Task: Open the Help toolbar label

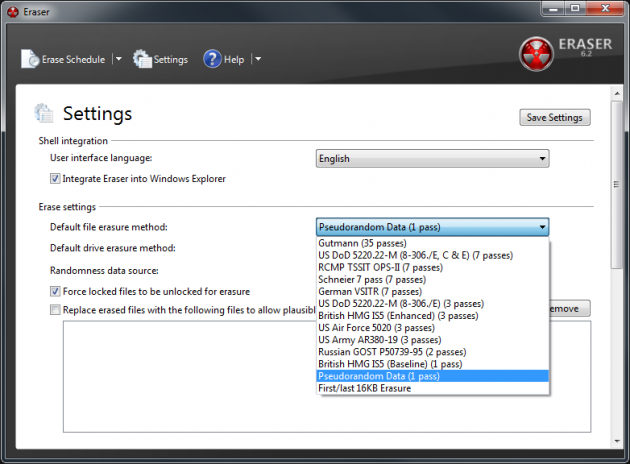Action: coord(234,59)
